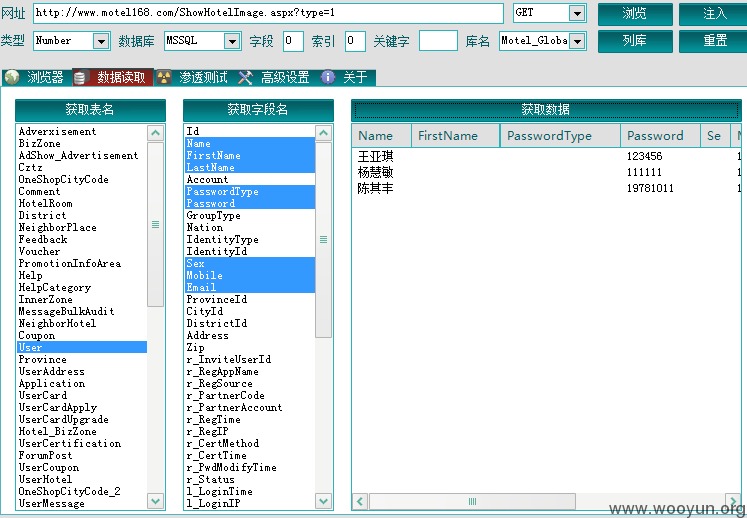Select the HotelRoom table
747x518 pixels.
(x=81, y=203)
